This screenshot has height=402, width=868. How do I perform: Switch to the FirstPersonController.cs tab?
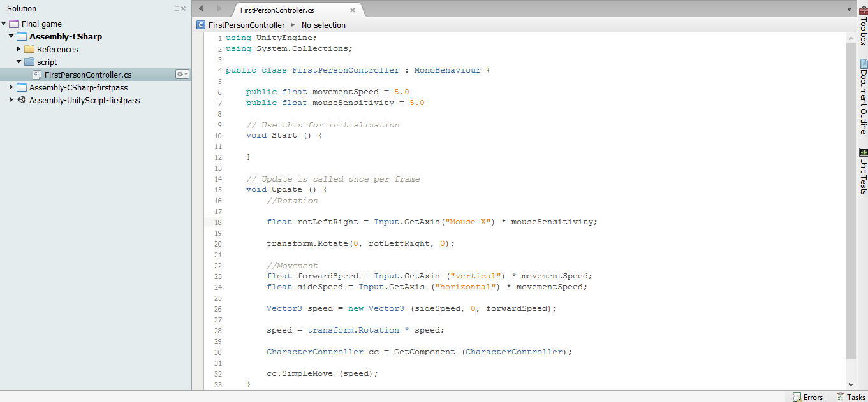click(x=277, y=10)
